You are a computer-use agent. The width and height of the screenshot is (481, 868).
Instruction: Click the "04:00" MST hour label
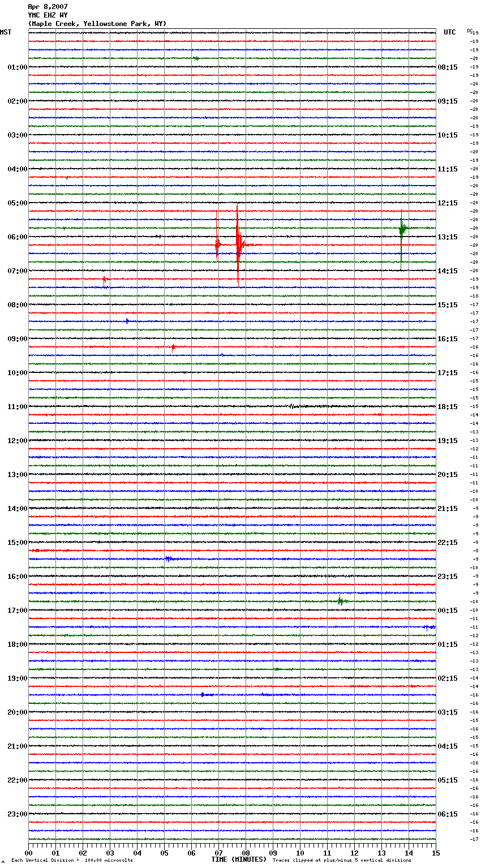[x=18, y=169]
